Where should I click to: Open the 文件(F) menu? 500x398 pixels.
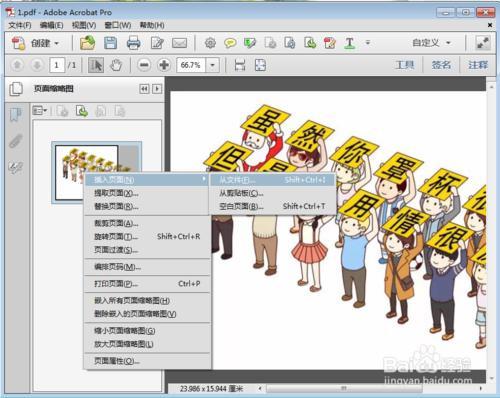[x=20, y=25]
